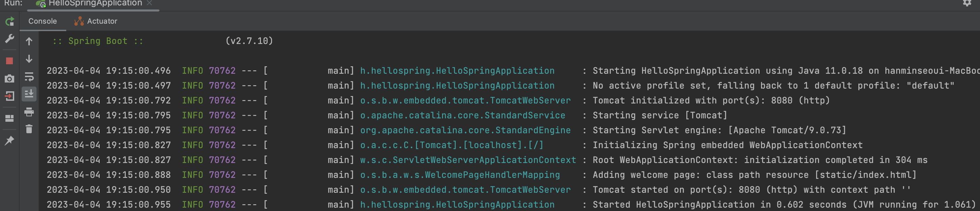Image resolution: width=980 pixels, height=211 pixels.
Task: Click the Spring Boot (v2.7.10) banner line
Action: click(163, 41)
